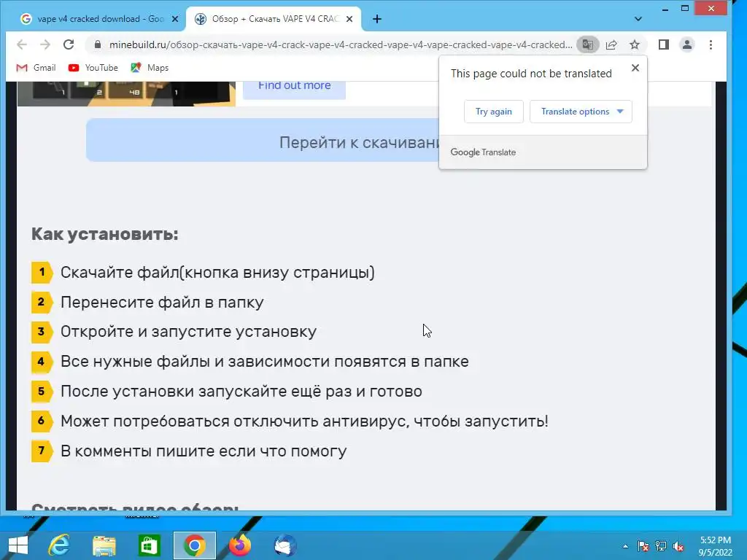This screenshot has width=747, height=560.
Task: Open the Gmail bookmark
Action: click(x=36, y=68)
